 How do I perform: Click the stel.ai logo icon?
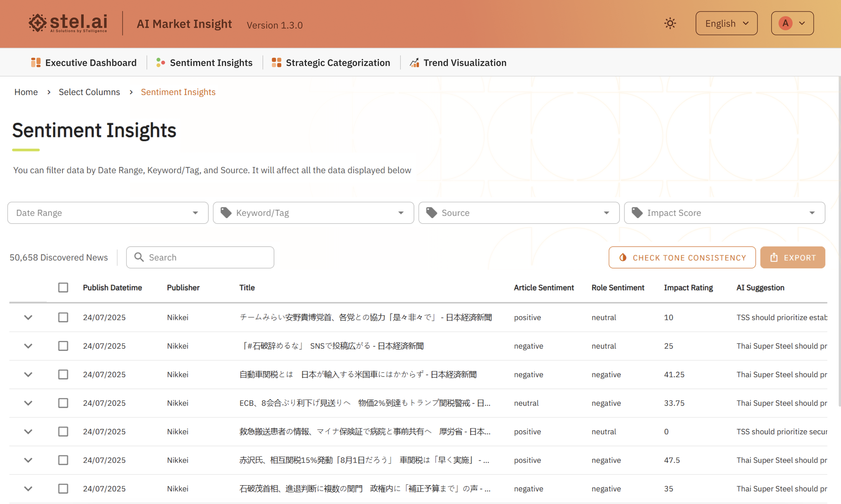[x=37, y=23]
